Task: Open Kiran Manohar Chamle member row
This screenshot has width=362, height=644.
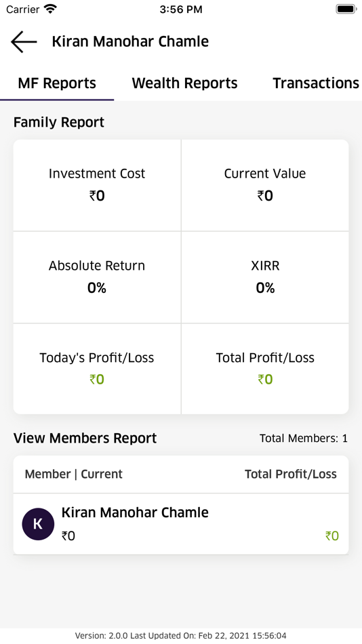Action: (181, 524)
